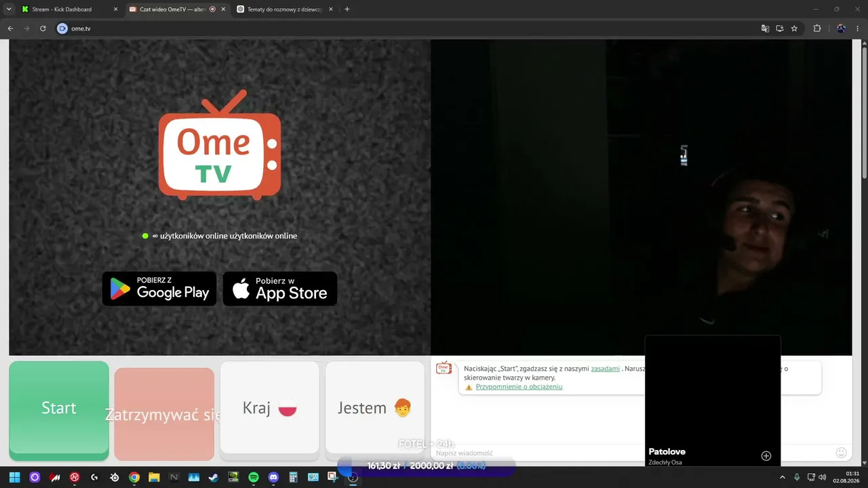Open the Chrome profile avatar menu

[842, 28]
